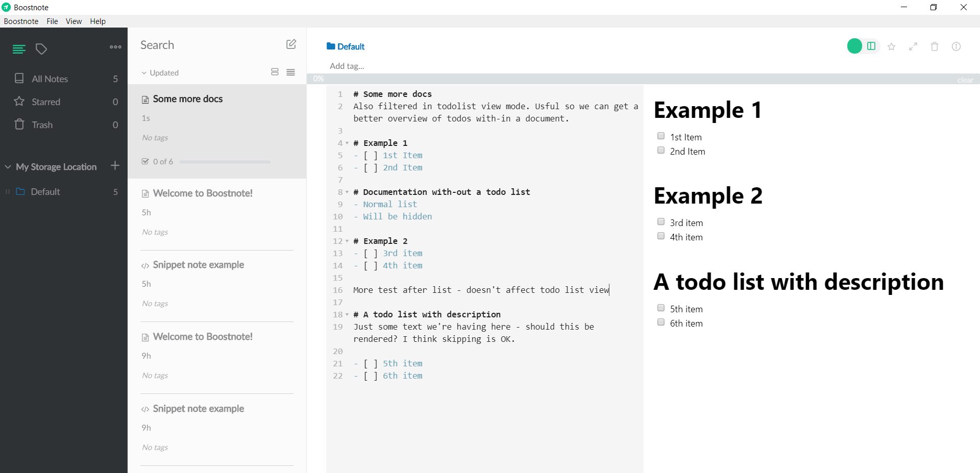Collapse the My Storage Location section
Screen dimensions: 980x473
tap(7, 166)
